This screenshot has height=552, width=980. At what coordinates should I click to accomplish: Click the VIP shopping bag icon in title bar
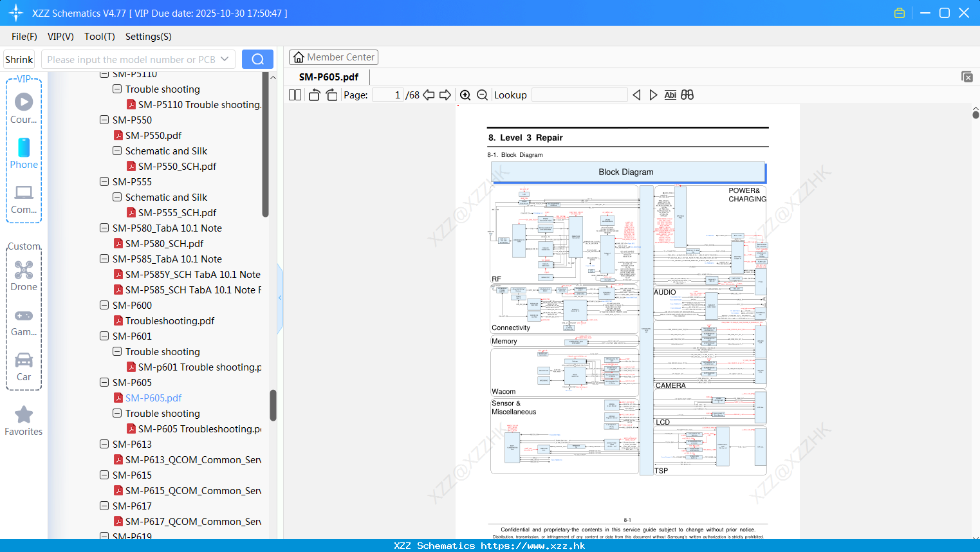[x=900, y=13]
